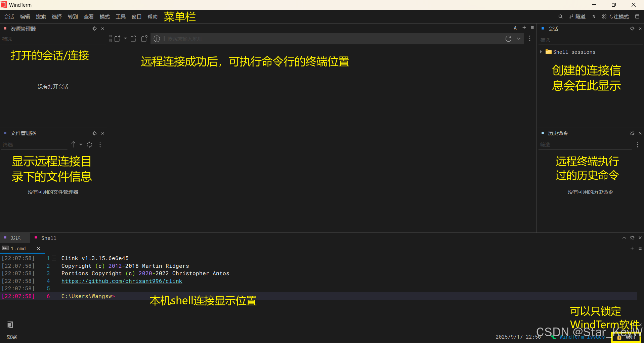
Task: Open the 工具 menu
Action: [121, 16]
